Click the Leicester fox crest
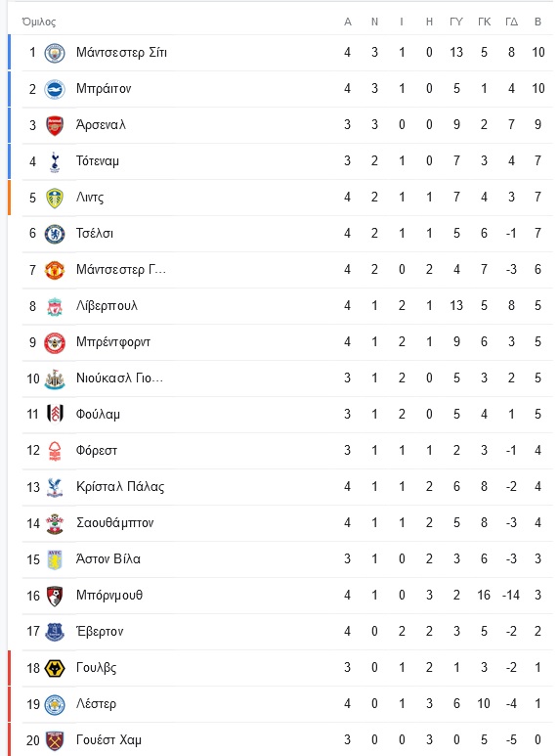 [x=55, y=704]
